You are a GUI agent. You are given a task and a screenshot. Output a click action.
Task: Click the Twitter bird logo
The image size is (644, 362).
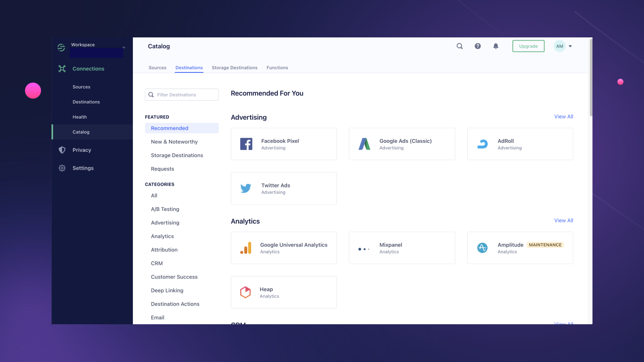pyautogui.click(x=246, y=188)
